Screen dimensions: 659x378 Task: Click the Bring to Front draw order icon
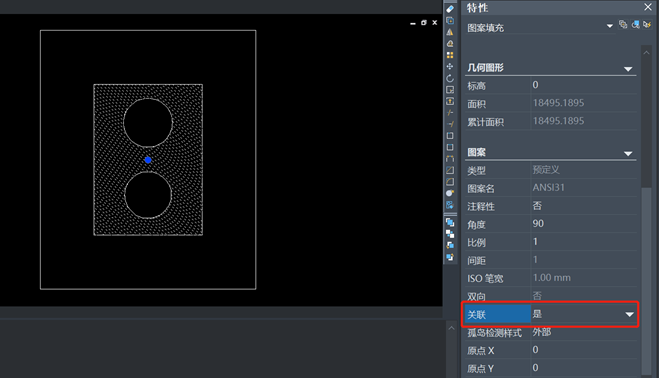[450, 222]
